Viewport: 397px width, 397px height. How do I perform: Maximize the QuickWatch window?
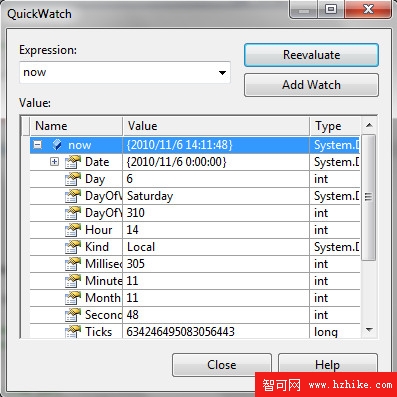pos(330,9)
